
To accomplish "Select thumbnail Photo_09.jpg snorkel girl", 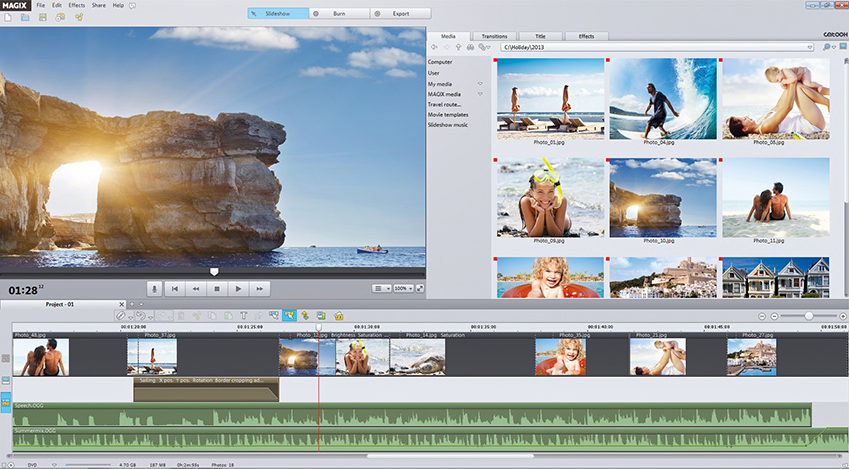I will tap(551, 198).
